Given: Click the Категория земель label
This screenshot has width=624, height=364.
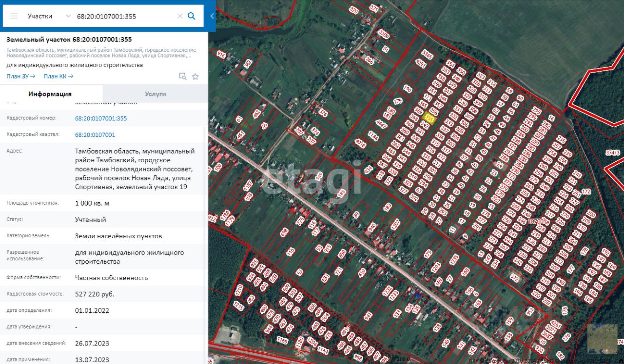Looking at the screenshot, I should [29, 236].
